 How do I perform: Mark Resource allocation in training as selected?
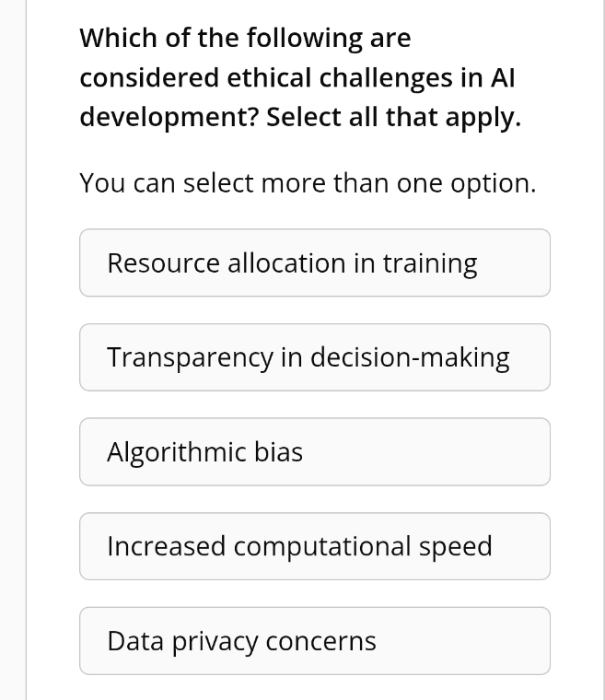[314, 263]
